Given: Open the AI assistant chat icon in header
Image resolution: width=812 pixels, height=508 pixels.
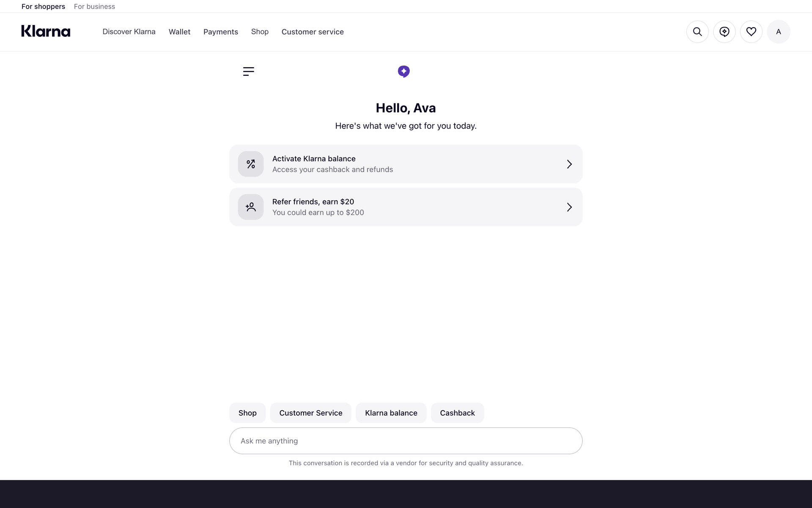Looking at the screenshot, I should (724, 32).
